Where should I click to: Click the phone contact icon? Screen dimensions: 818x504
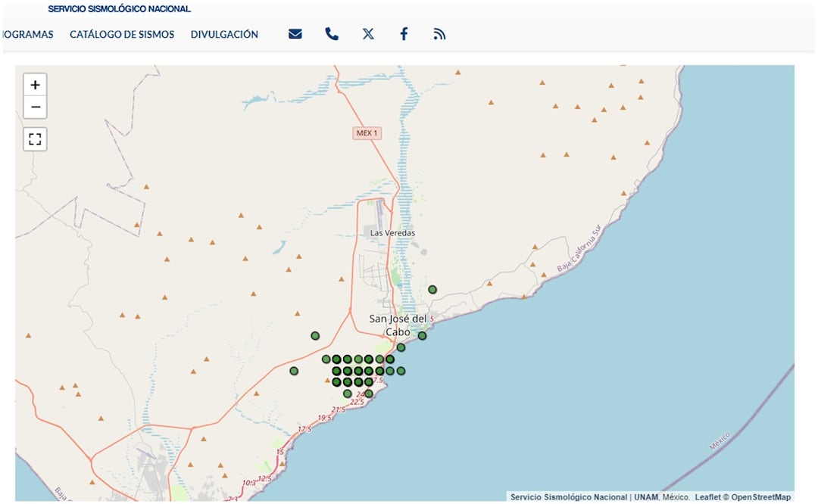332,34
